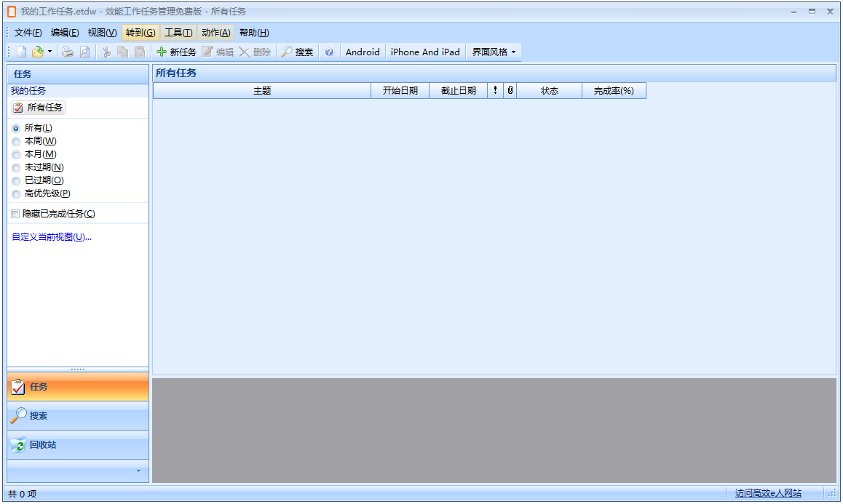Screen dimensions: 843x504
Task: Click the help question mark icon
Action: point(329,52)
